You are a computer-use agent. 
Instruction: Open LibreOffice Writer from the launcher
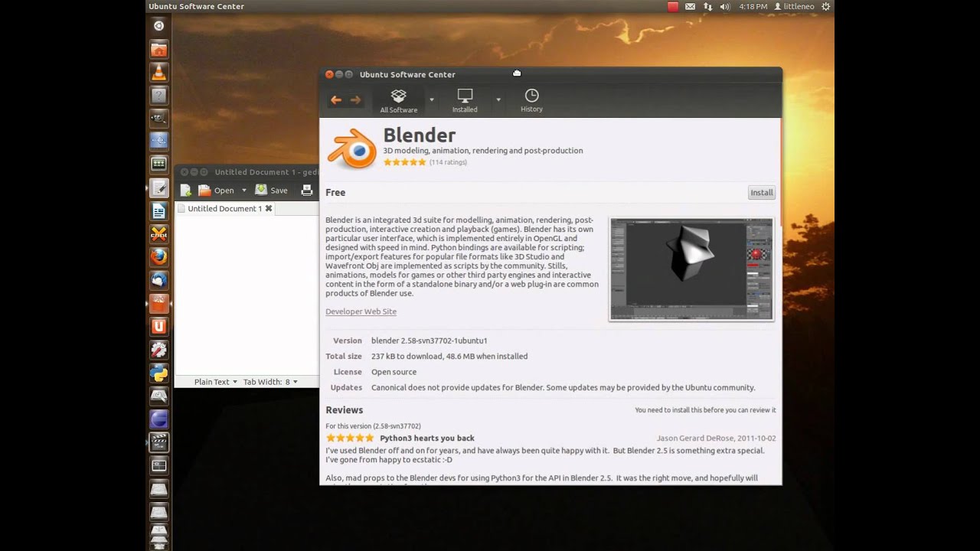158,211
